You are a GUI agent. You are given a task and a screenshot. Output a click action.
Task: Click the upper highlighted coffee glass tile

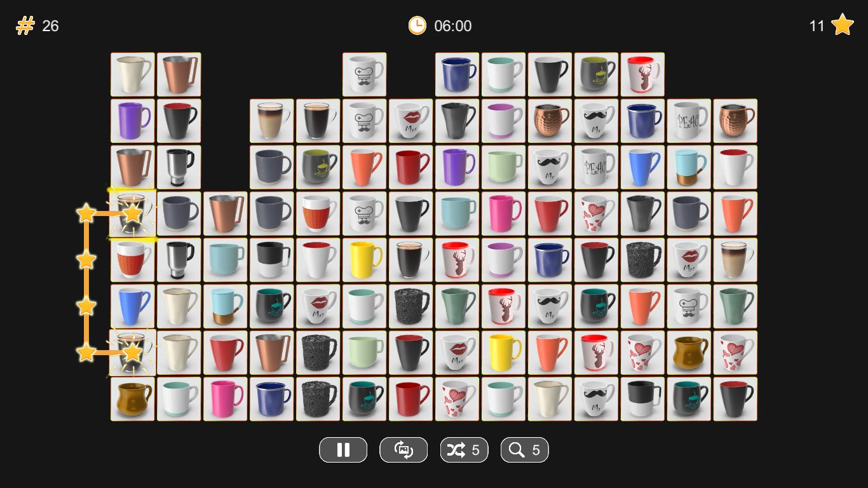click(x=133, y=213)
